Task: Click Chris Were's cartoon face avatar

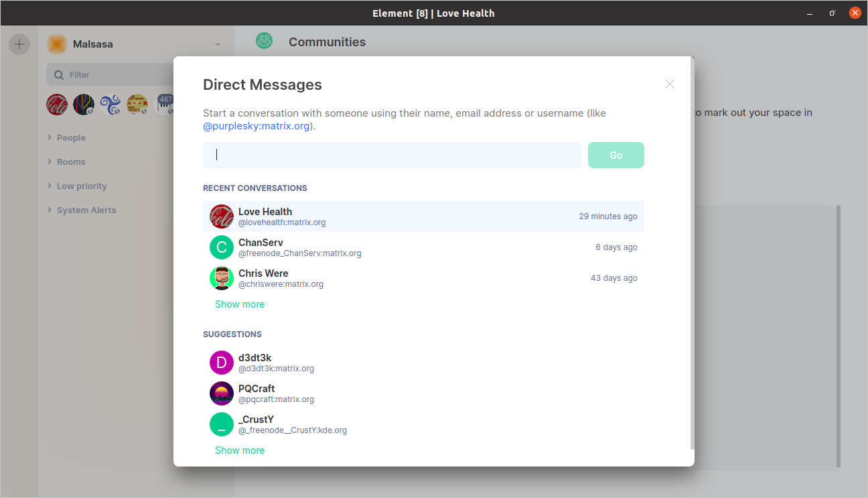Action: (x=222, y=278)
